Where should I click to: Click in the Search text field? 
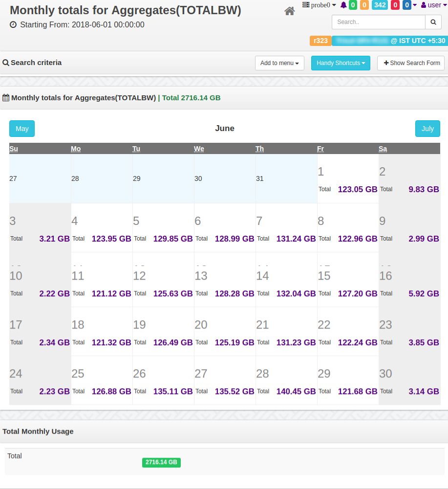tap(379, 22)
